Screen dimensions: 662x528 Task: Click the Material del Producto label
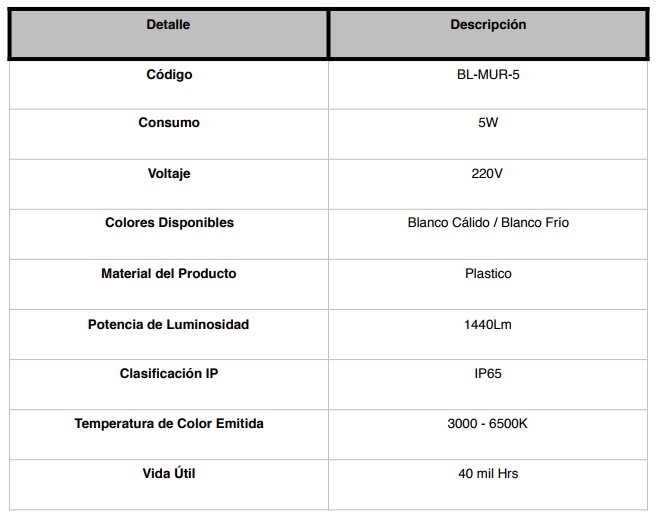[168, 274]
